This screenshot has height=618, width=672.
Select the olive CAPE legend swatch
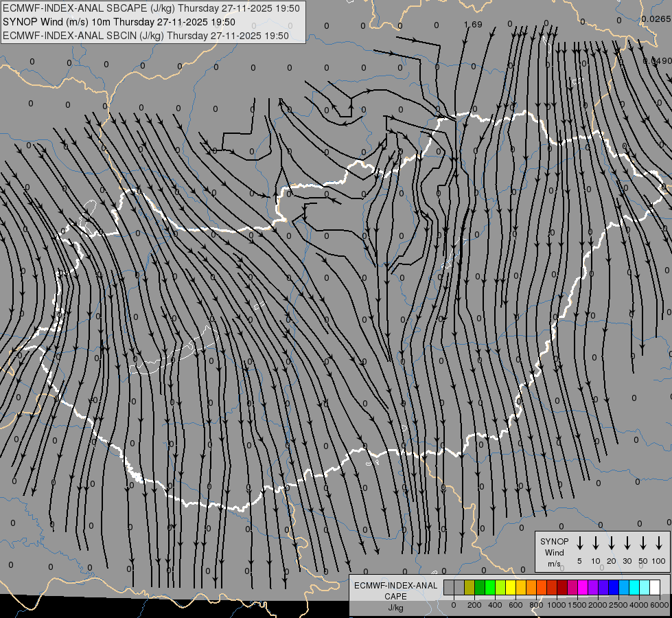click(x=470, y=587)
